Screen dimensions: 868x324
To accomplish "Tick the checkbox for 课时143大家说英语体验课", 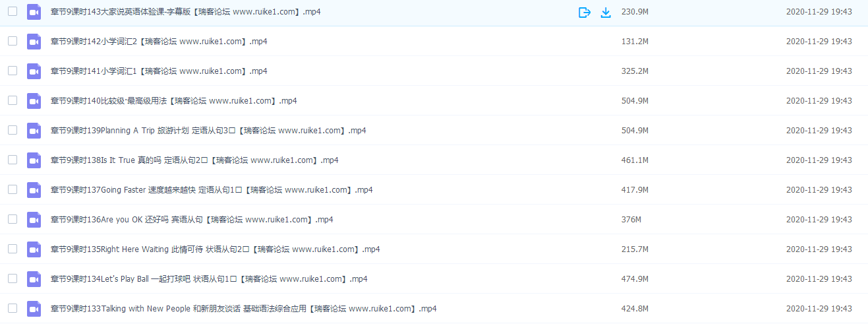I will coord(13,11).
